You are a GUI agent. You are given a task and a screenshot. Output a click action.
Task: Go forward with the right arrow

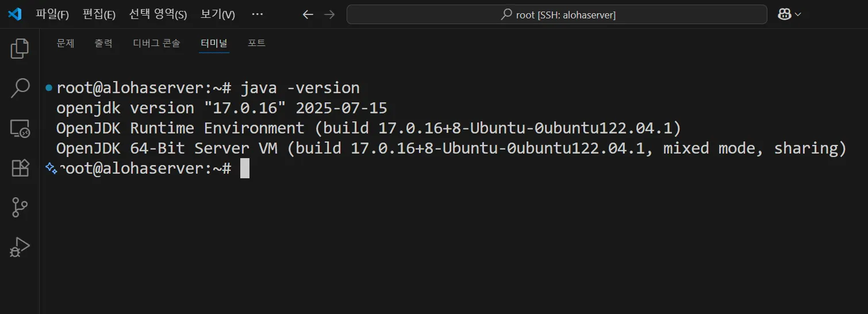[x=329, y=14]
